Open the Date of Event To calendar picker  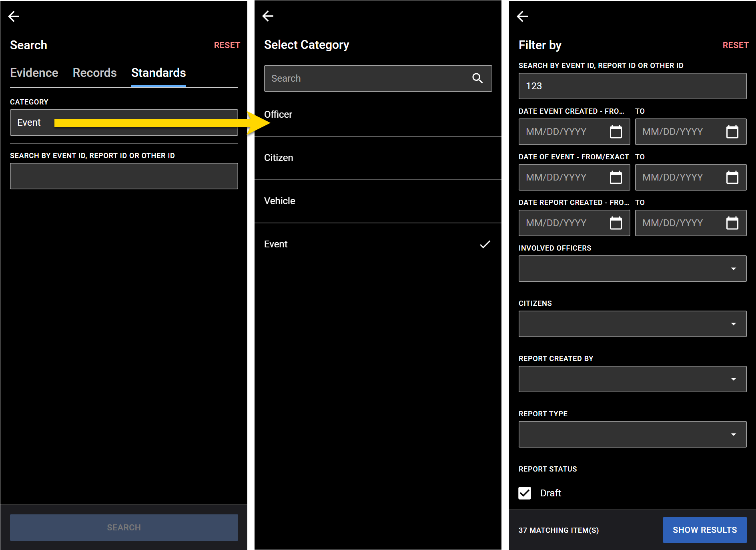pos(732,177)
